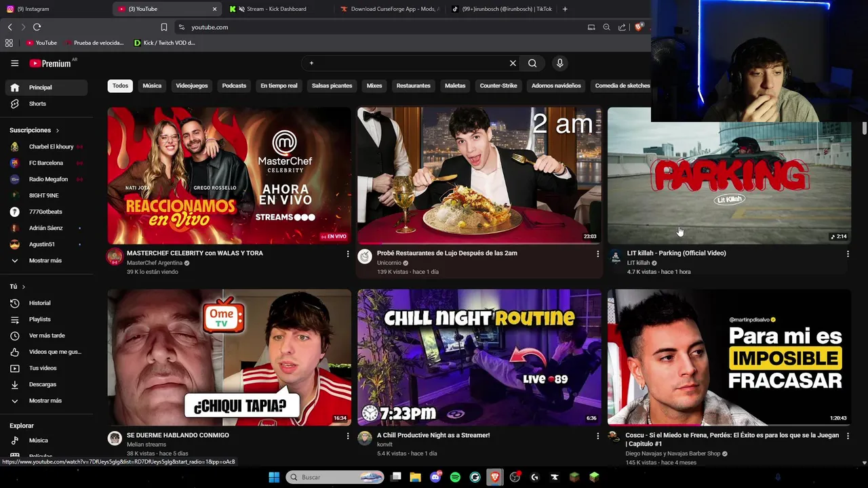Expand Mostrar más under subscriptions

[x=46, y=260]
